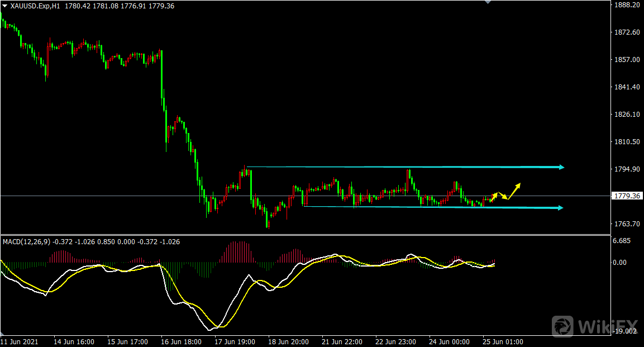Click the lower cyan support line arrowhead
Viewport: 644px width, 347px height.
pos(560,208)
